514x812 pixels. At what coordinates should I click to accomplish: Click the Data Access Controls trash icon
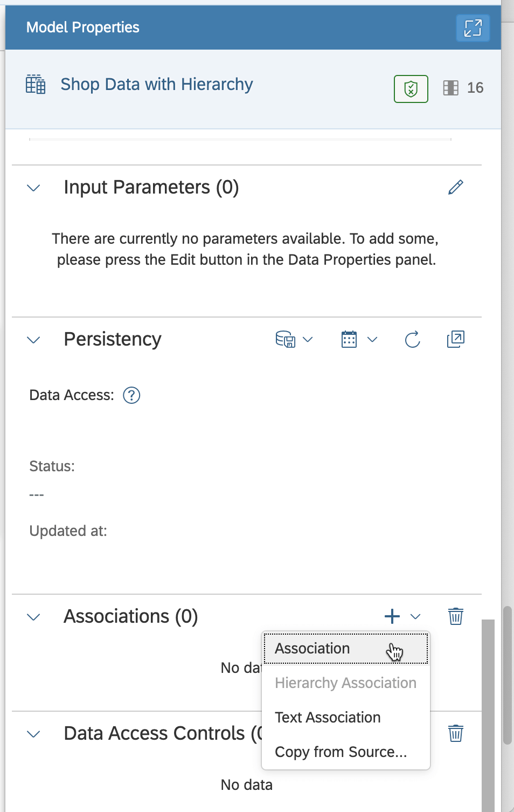click(x=455, y=733)
